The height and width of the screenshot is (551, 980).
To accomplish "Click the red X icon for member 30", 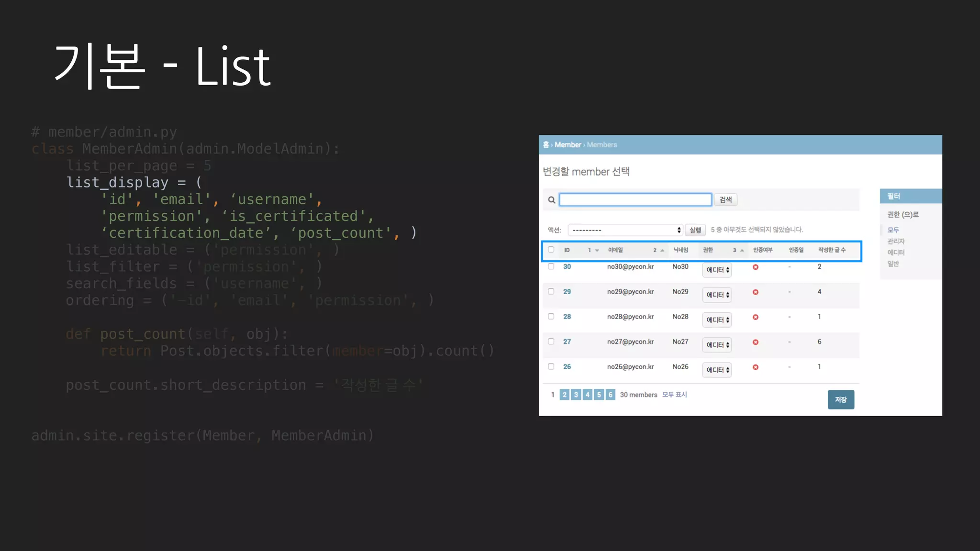I will (756, 267).
